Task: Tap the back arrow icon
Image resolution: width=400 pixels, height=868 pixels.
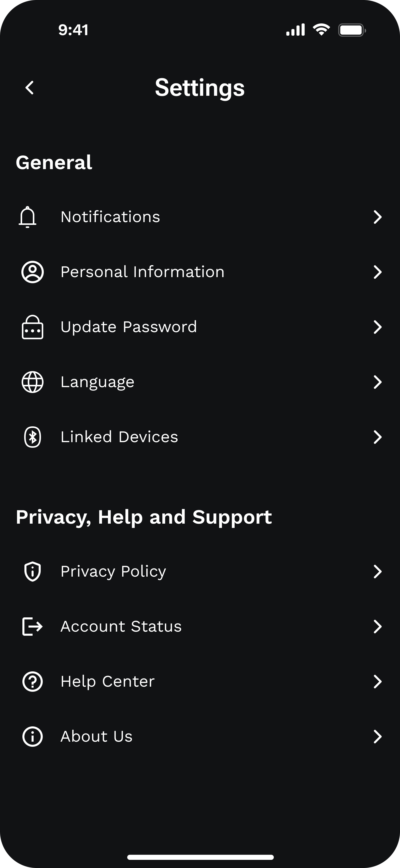Action: [30, 88]
